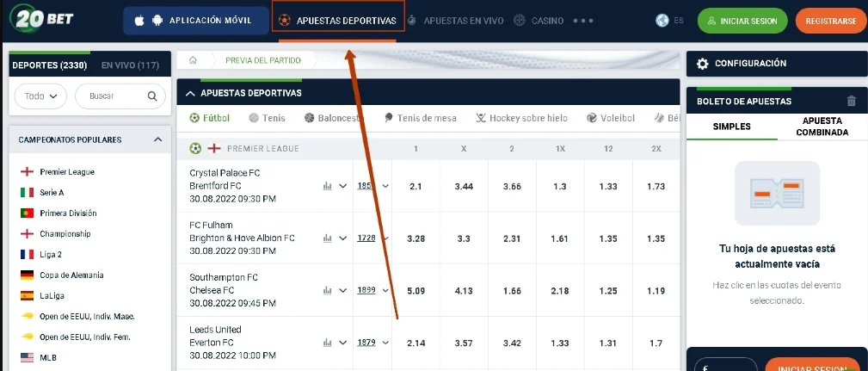Select the Tenis sport tab
Screen dimensions: 868x371
coord(268,118)
